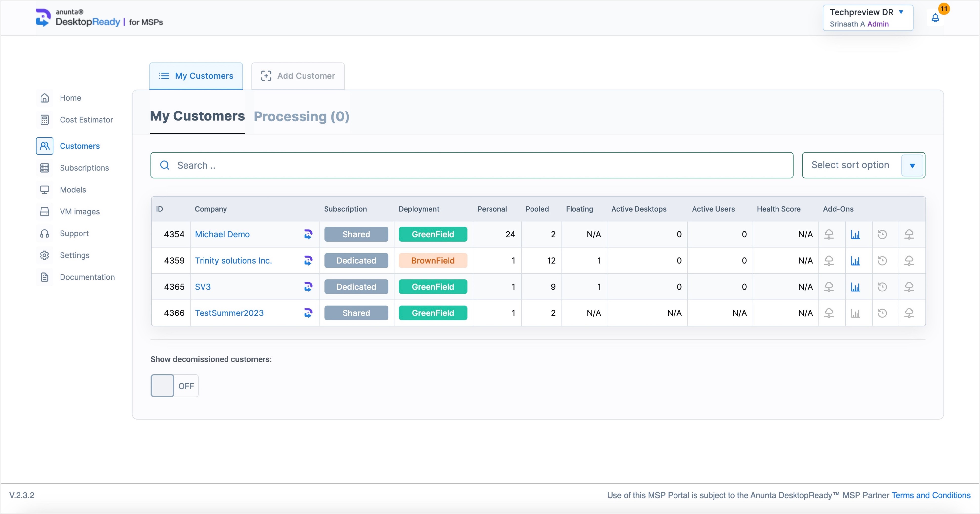
Task: Switch to Add Customer tab
Action: click(298, 76)
